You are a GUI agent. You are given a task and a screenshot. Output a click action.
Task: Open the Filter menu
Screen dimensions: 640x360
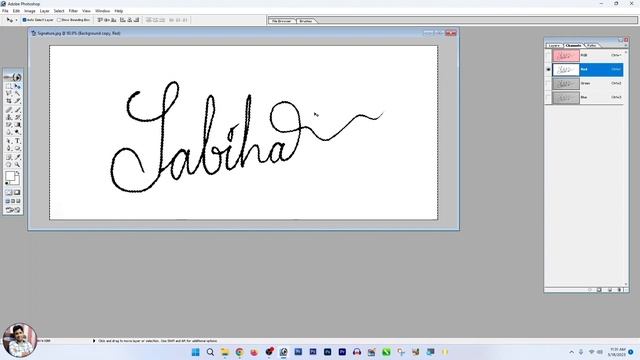click(73, 11)
